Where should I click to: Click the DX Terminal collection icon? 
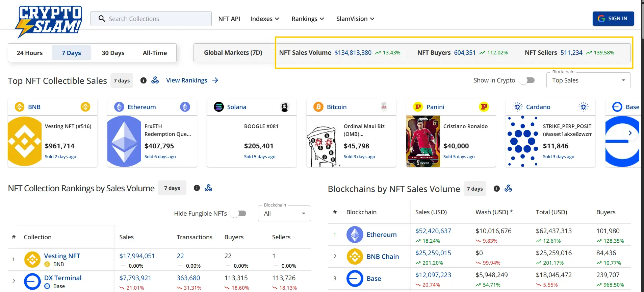(32, 281)
